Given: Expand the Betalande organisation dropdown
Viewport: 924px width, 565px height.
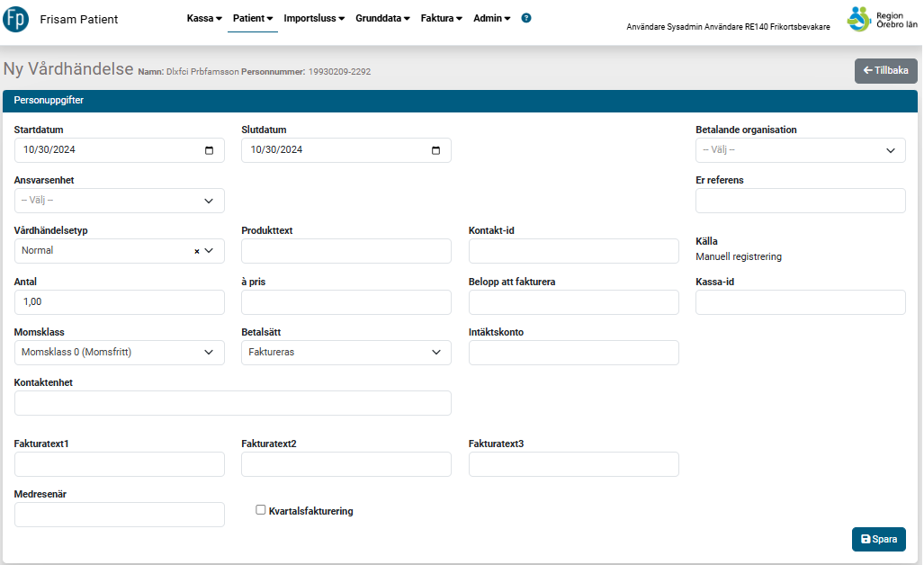Looking at the screenshot, I should (x=800, y=150).
